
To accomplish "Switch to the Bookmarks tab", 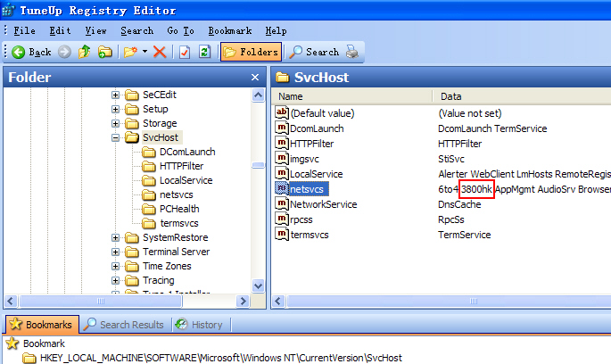I will point(42,324).
